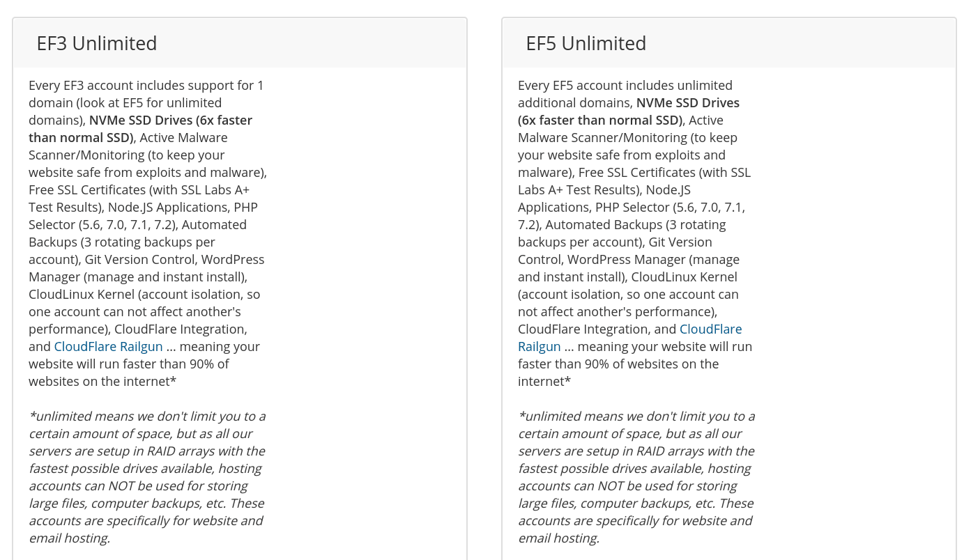Click the EF3 Unlimited heading
This screenshot has height=560, width=971.
pos(97,43)
